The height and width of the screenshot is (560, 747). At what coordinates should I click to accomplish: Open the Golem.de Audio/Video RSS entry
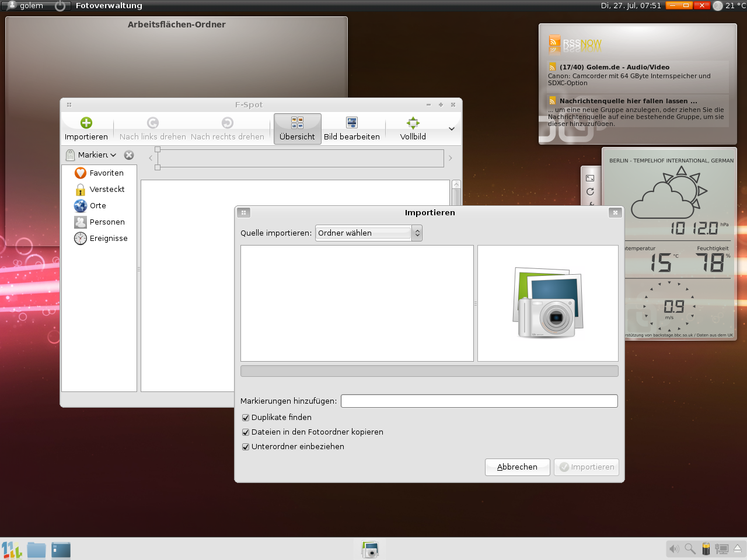(x=614, y=68)
